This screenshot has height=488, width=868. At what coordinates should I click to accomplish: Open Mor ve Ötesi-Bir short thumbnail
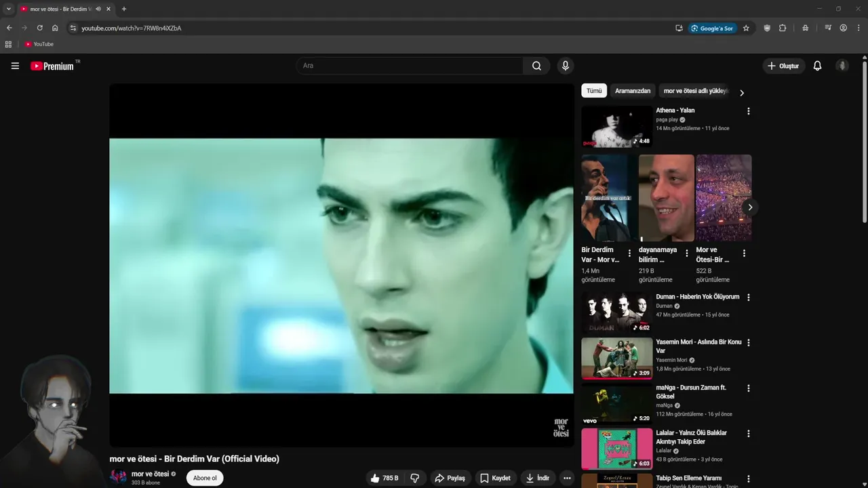point(724,198)
